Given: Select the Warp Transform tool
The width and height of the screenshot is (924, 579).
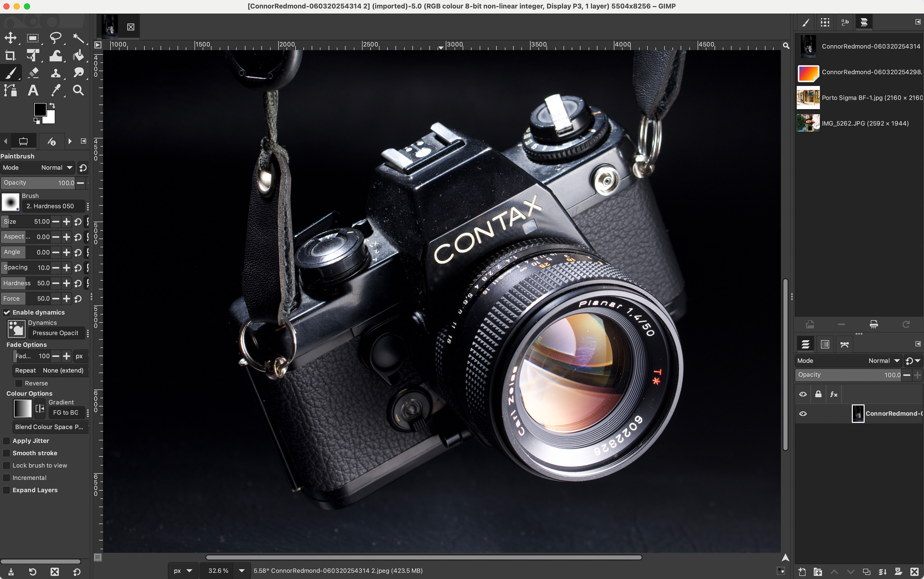Looking at the screenshot, I should [56, 56].
